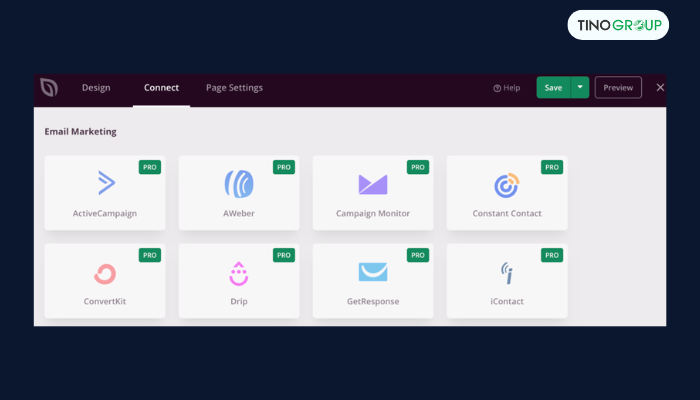Click PRO badge on AWeber card
700x400 pixels.
tap(284, 167)
